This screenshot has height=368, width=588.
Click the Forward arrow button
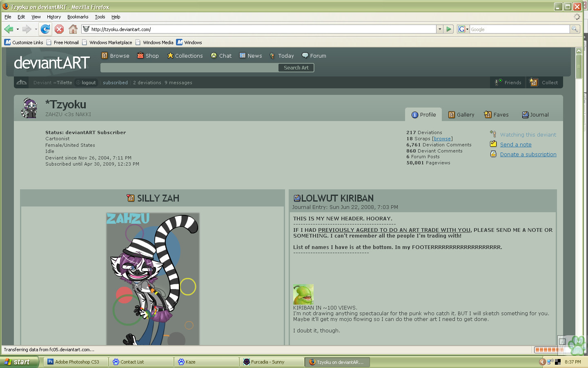click(x=27, y=29)
